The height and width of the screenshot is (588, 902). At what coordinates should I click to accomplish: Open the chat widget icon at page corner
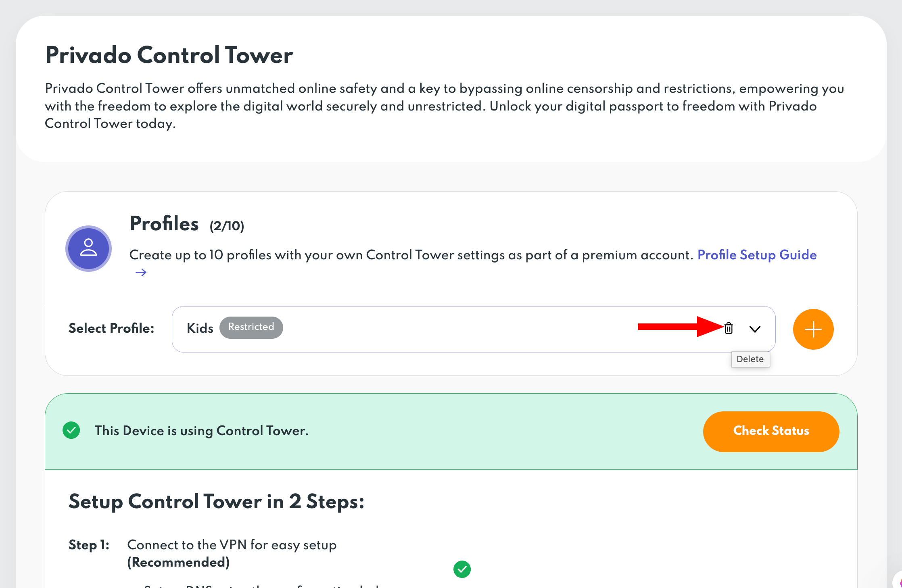[898, 581]
